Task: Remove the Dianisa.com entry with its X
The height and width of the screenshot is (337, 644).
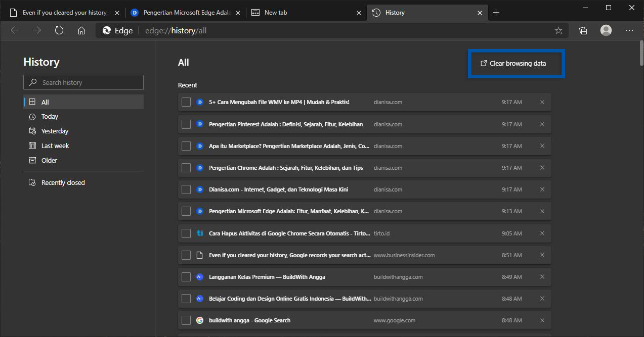Action: (542, 189)
